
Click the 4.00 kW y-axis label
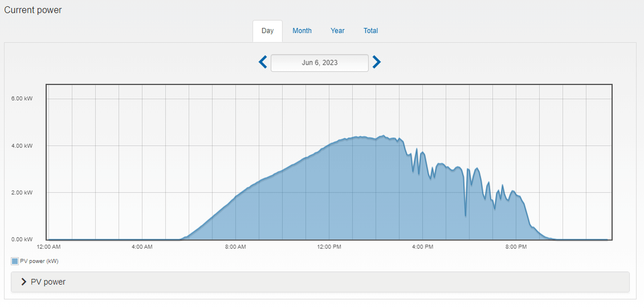[x=22, y=146]
